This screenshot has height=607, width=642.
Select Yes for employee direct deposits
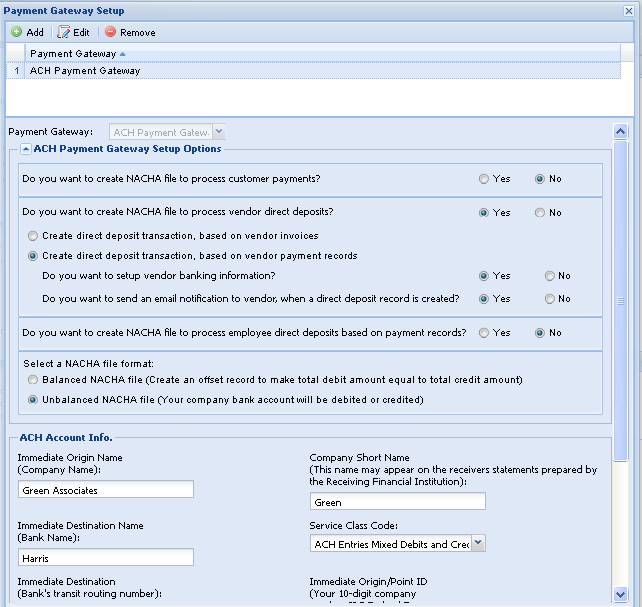[x=484, y=333]
